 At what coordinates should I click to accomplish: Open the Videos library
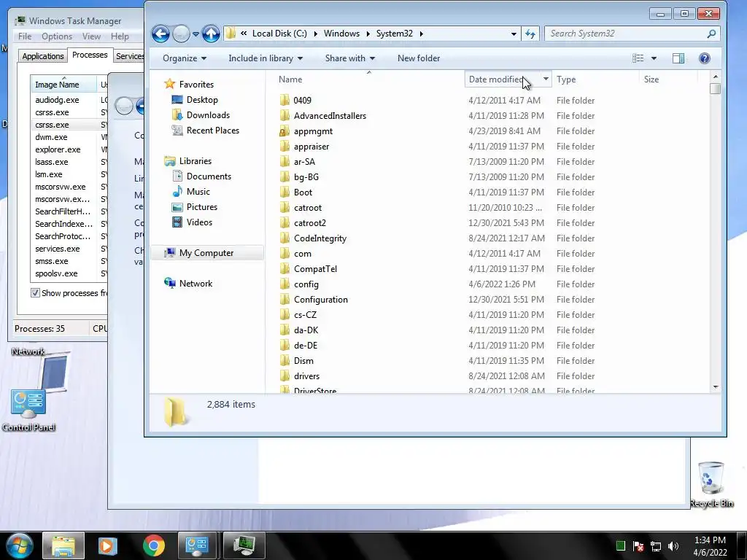pos(199,222)
